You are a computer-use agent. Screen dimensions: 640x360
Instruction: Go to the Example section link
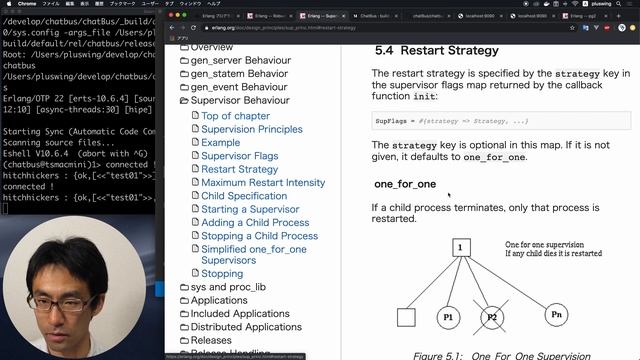click(x=220, y=142)
